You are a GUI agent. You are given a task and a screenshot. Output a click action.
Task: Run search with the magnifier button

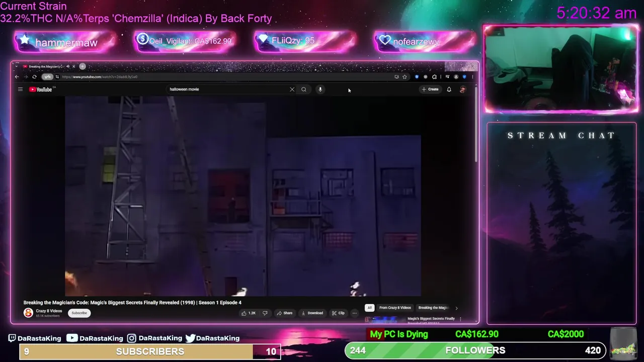304,89
